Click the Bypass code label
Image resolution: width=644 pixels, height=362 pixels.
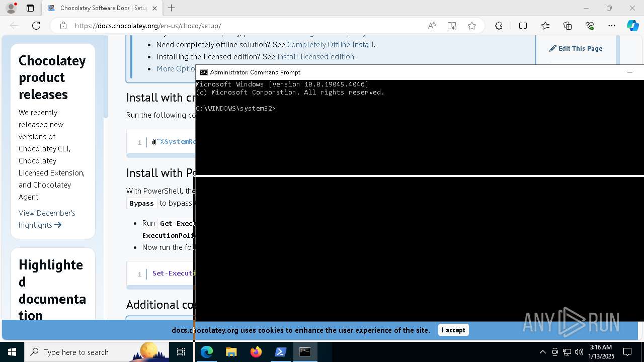click(142, 203)
